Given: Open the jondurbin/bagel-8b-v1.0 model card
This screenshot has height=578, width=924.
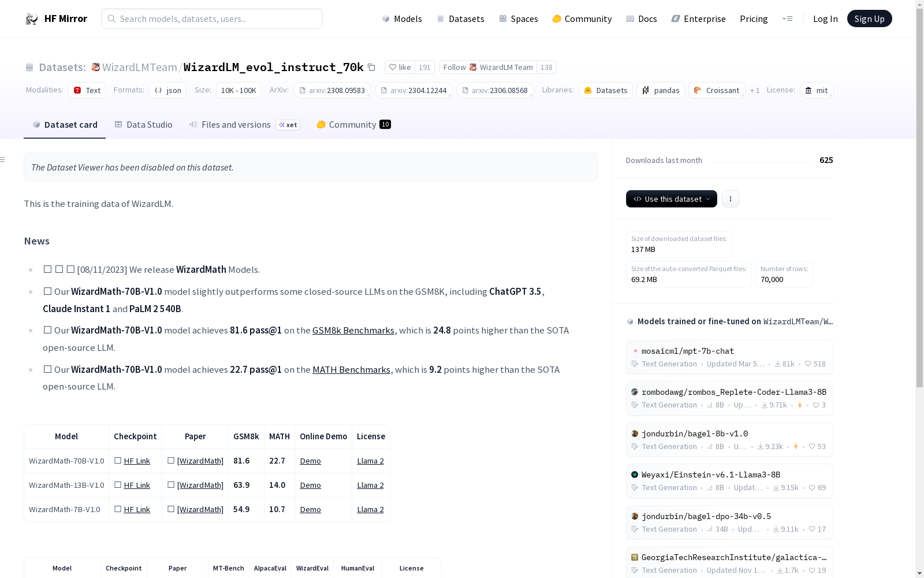Looking at the screenshot, I should tap(729, 440).
